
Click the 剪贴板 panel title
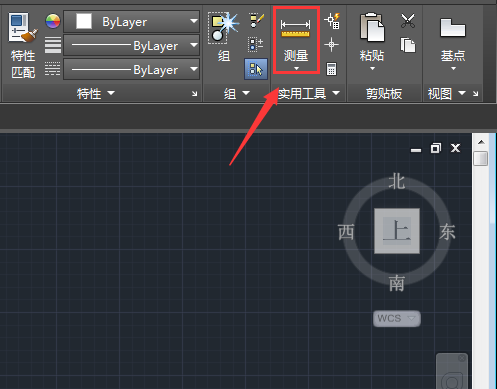(384, 94)
